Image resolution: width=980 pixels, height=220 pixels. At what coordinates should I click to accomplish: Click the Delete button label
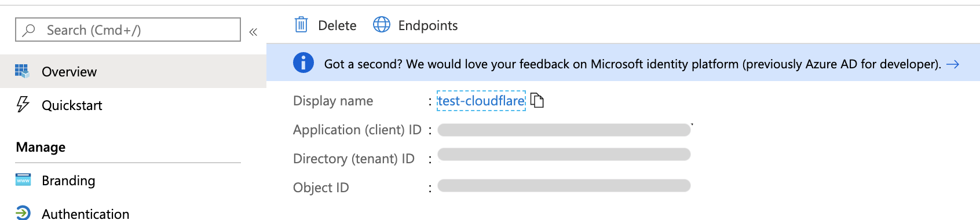[337, 25]
